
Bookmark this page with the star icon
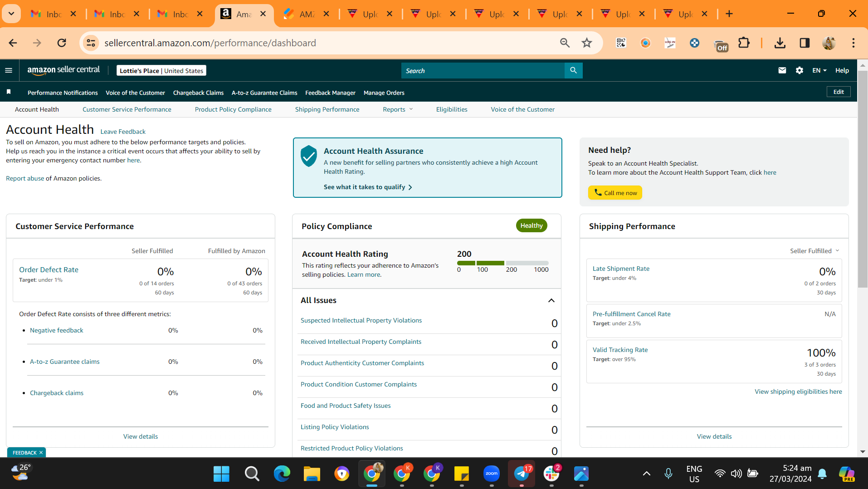point(587,43)
